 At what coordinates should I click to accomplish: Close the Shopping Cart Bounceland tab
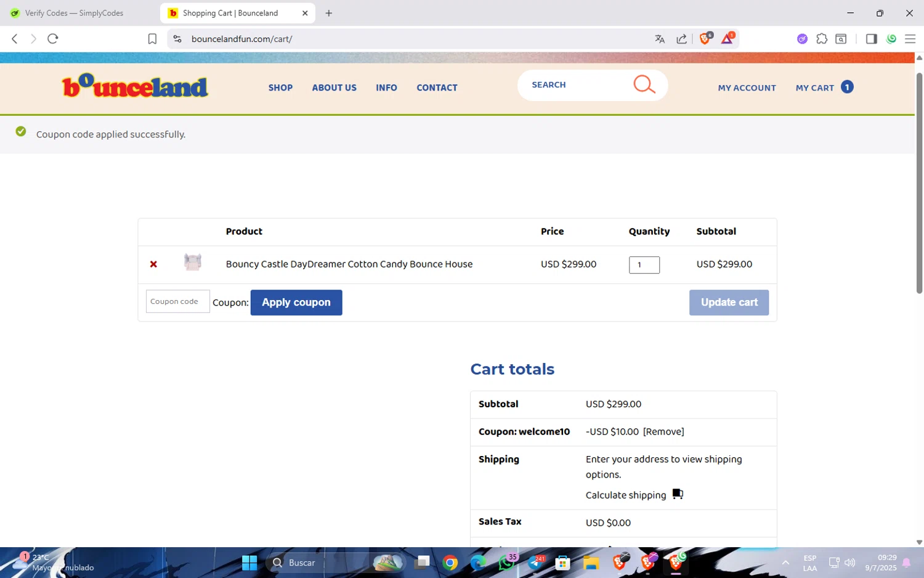tap(305, 13)
